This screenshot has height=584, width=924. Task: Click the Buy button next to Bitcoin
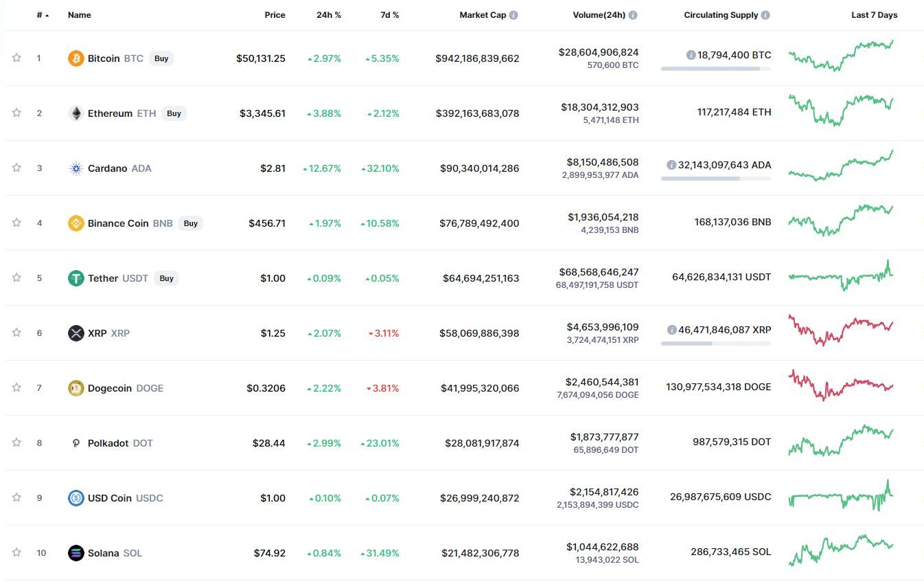tap(161, 58)
